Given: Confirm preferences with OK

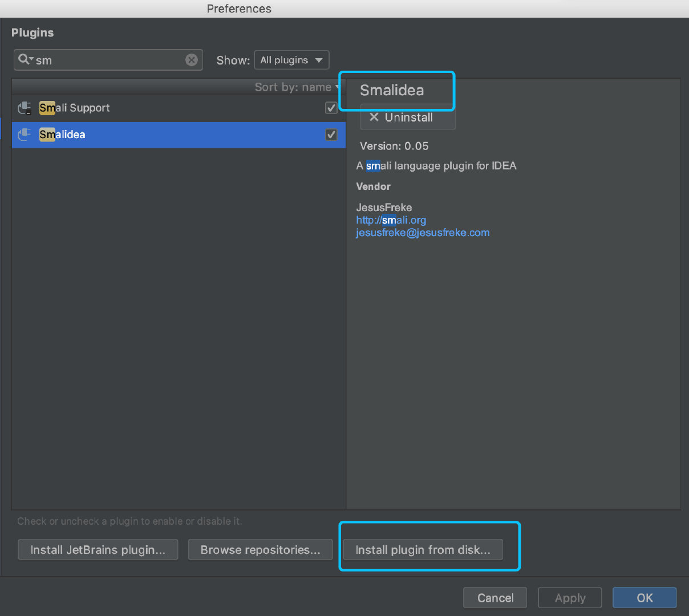Looking at the screenshot, I should [645, 598].
